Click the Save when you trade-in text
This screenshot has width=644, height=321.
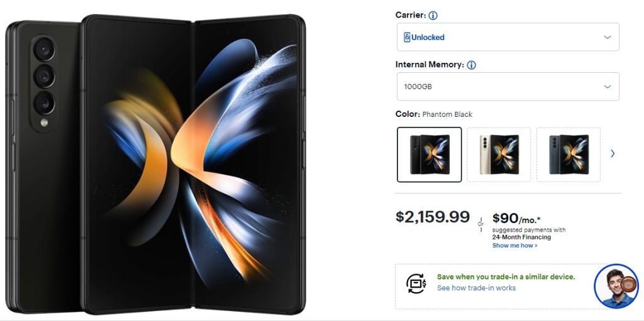click(x=506, y=276)
